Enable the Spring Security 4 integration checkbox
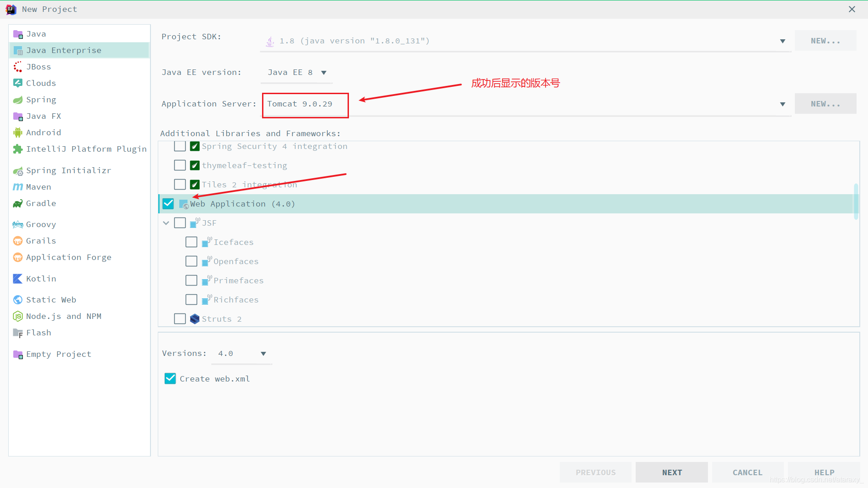Image resolution: width=868 pixels, height=488 pixels. 180,146
